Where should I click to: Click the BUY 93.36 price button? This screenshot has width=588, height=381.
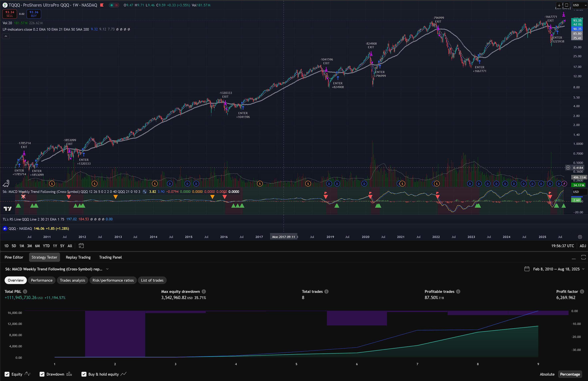tap(34, 14)
